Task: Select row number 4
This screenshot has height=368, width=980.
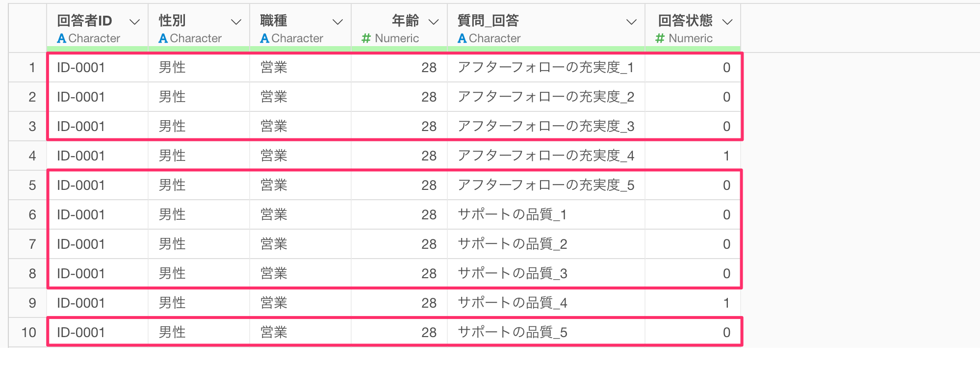Action: tap(32, 156)
